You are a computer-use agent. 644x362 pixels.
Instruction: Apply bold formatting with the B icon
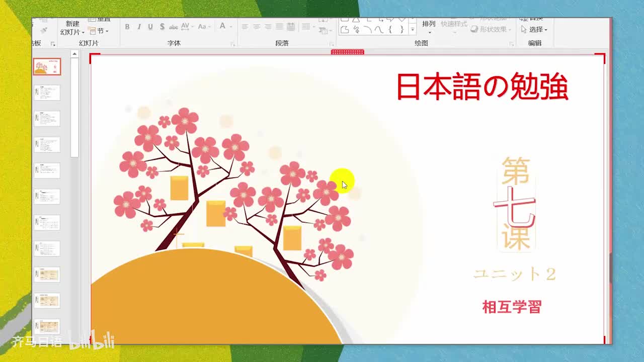127,27
